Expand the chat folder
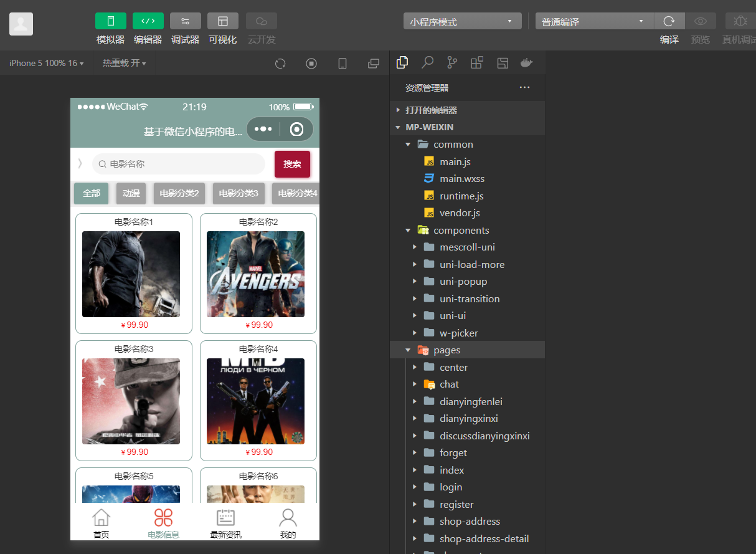This screenshot has height=554, width=756. pos(468,384)
